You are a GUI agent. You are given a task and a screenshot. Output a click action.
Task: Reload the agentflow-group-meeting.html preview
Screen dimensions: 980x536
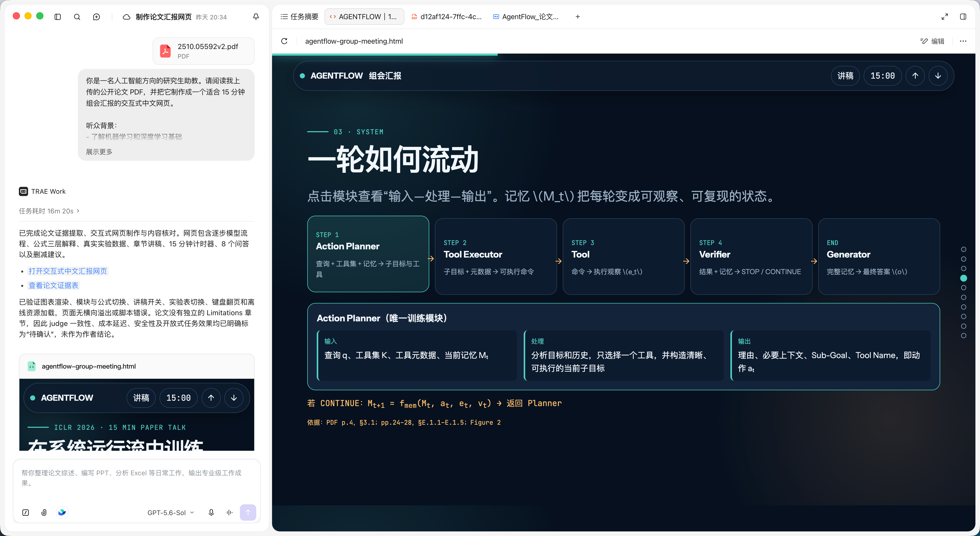click(x=284, y=41)
